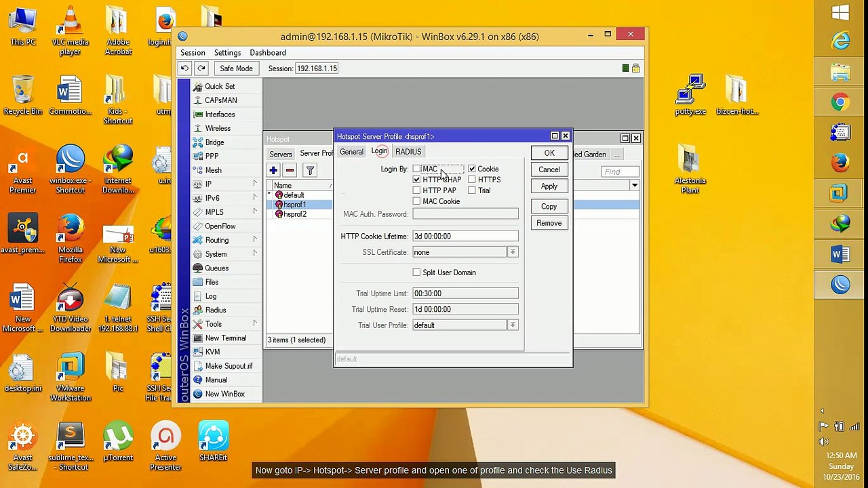Open Queues in sidebar
This screenshot has height=488, width=868.
pos(217,268)
